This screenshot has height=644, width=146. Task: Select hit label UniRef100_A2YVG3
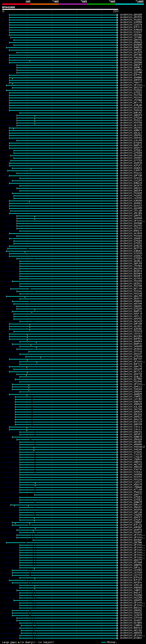pyautogui.click(x=131, y=278)
